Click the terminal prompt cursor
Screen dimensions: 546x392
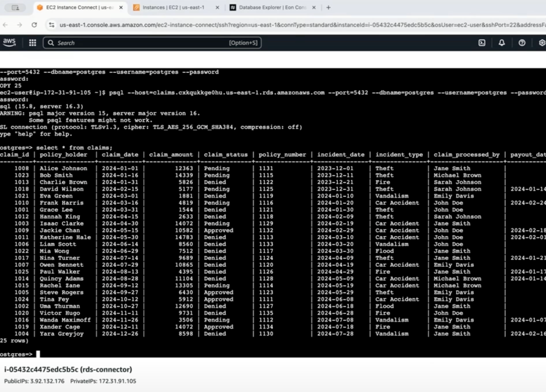point(38,354)
